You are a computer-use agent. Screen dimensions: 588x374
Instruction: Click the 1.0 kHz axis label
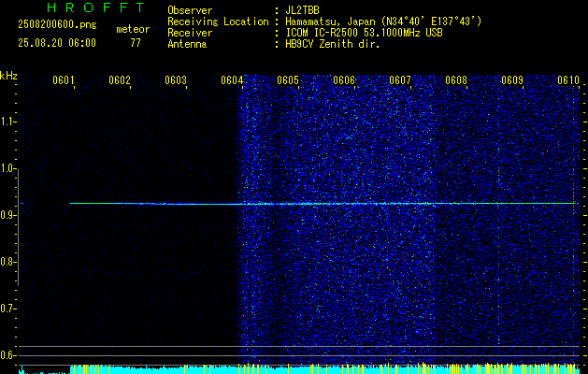(7, 169)
